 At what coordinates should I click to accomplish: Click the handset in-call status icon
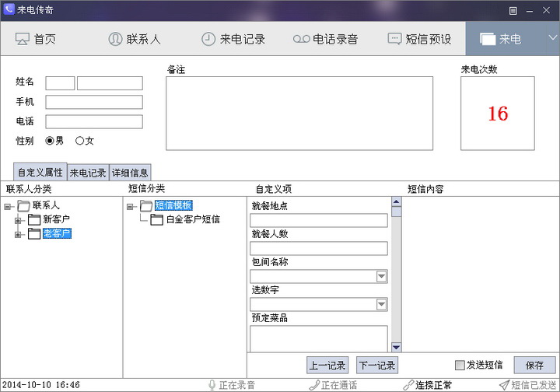tap(314, 385)
